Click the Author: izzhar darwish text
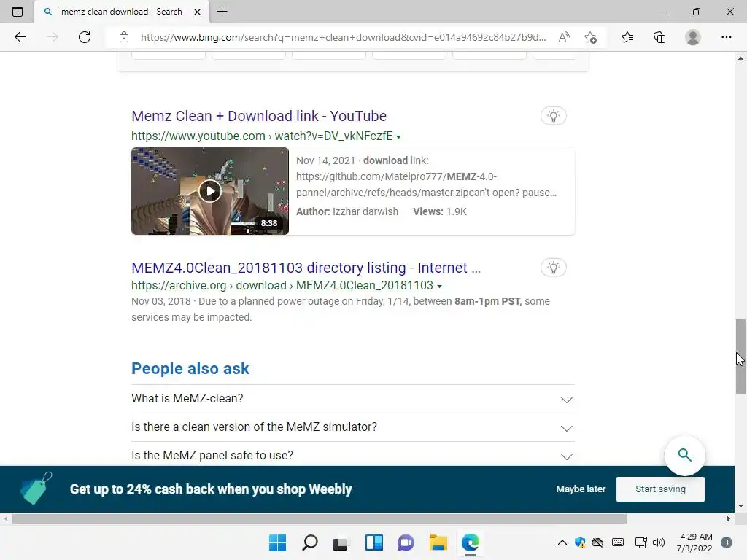This screenshot has width=747, height=560. [x=347, y=212]
